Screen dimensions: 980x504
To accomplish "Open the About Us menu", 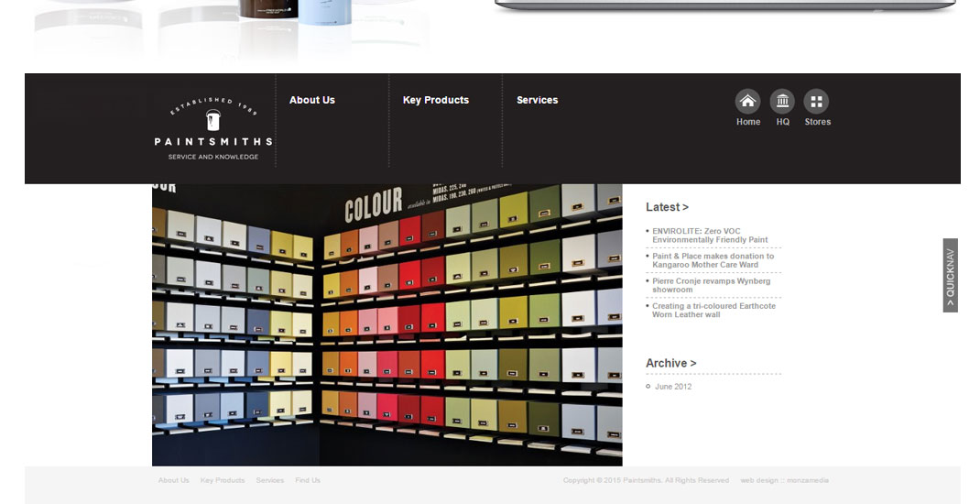I will pyautogui.click(x=312, y=100).
